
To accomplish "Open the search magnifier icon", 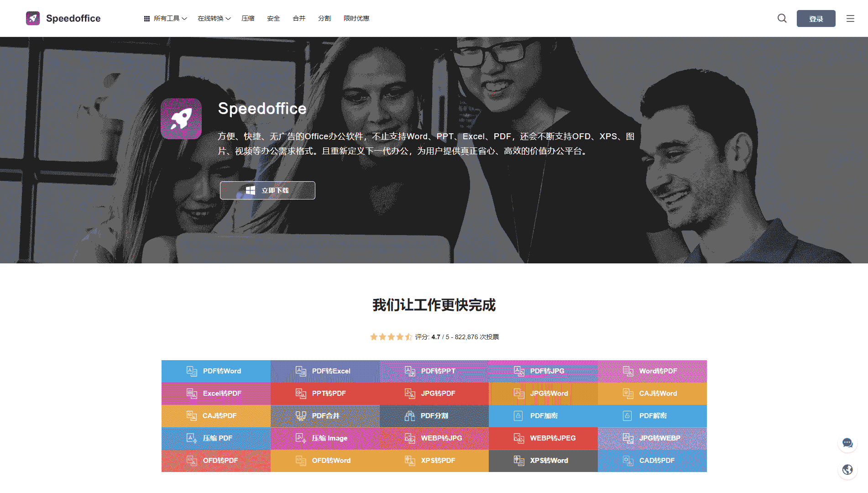I will pyautogui.click(x=782, y=18).
